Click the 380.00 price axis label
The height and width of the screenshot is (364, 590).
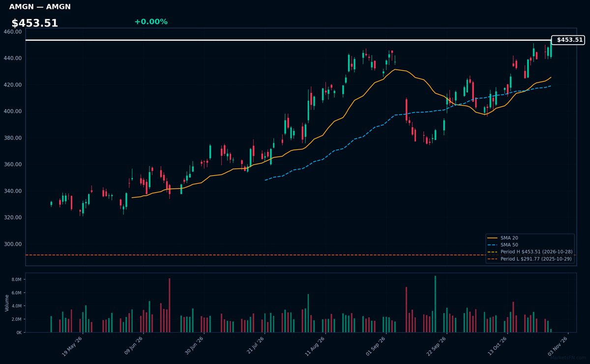pyautogui.click(x=12, y=138)
